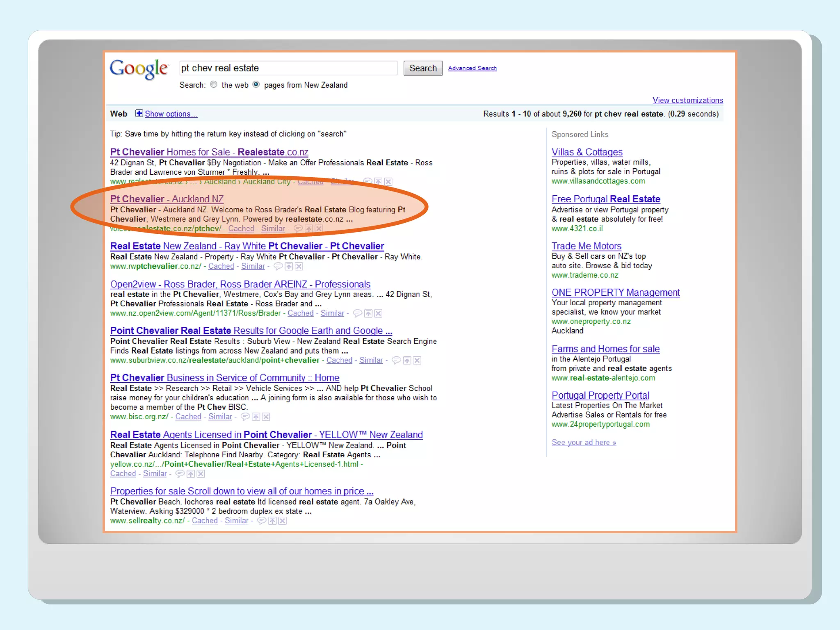Expand Show options with plus icon

click(139, 114)
